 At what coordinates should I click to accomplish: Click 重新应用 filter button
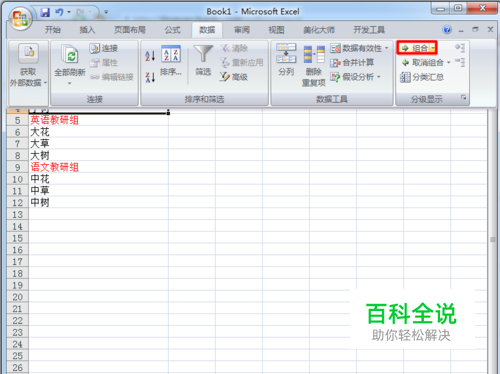[x=242, y=63]
